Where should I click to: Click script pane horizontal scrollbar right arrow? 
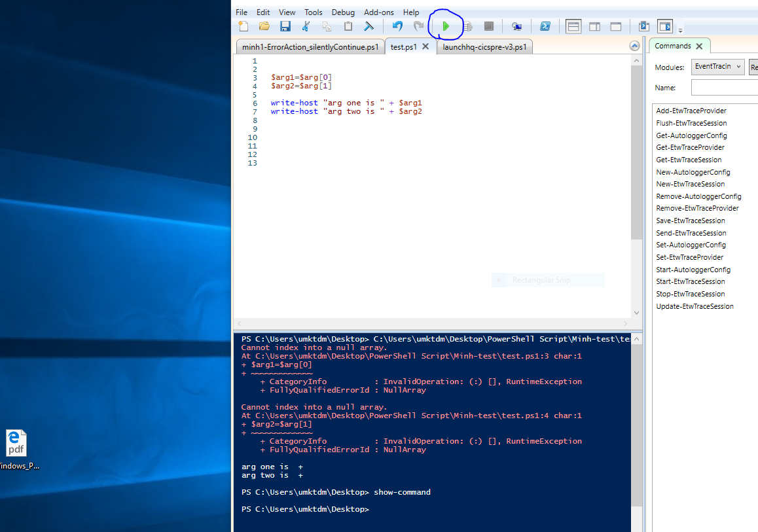(626, 323)
